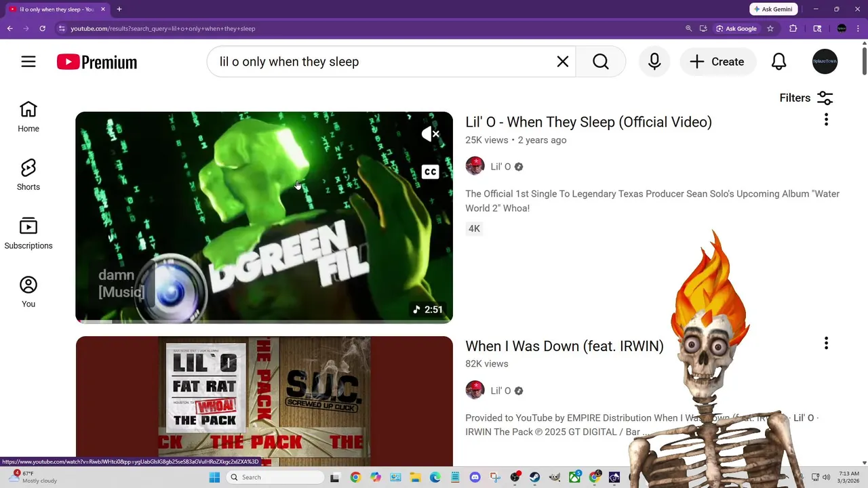Open the browser extensions puzzle icon
The image size is (868, 488).
(793, 28)
